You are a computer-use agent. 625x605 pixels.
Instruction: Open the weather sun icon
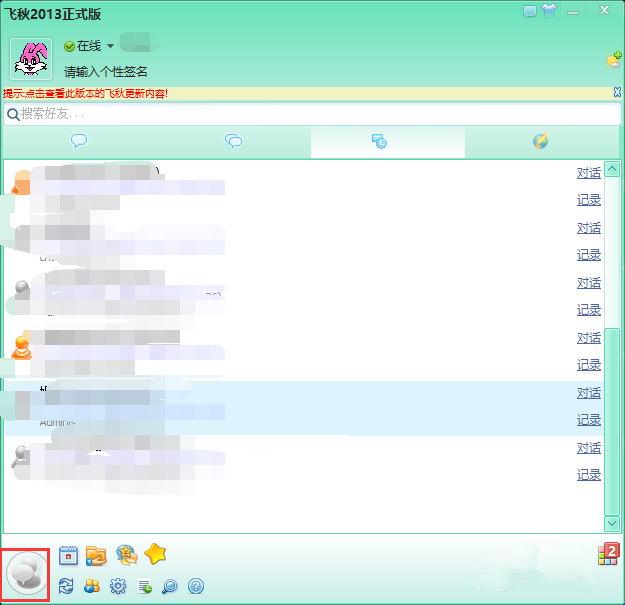(613, 60)
